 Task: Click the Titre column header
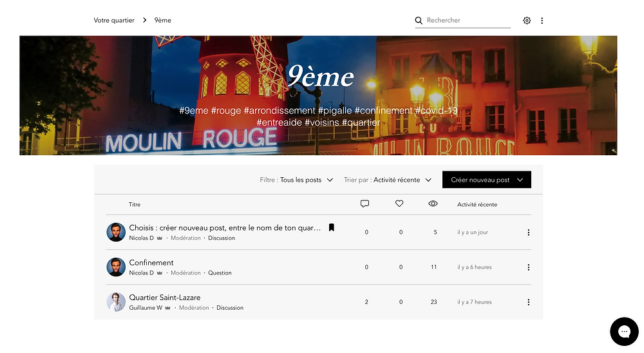click(135, 204)
